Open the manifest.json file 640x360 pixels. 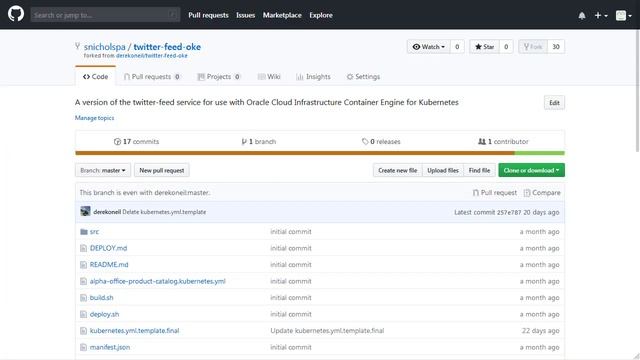(x=110, y=347)
